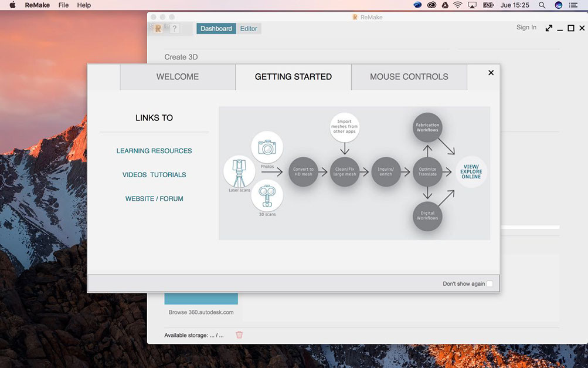This screenshot has width=588, height=368.
Task: Open LEARNING RESOURCES link
Action: point(154,151)
